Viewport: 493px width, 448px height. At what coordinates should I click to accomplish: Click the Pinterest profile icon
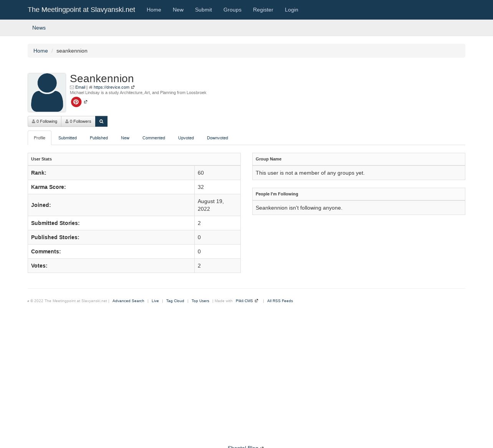76,102
